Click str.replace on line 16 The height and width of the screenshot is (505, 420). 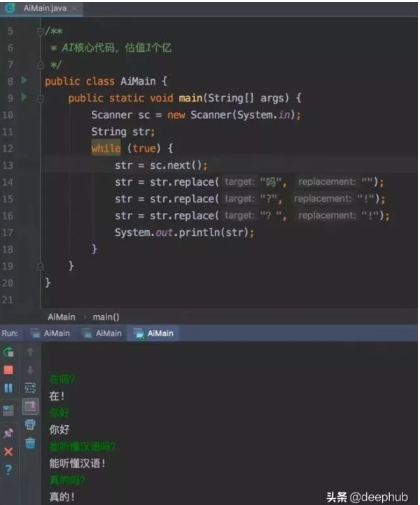(182, 216)
